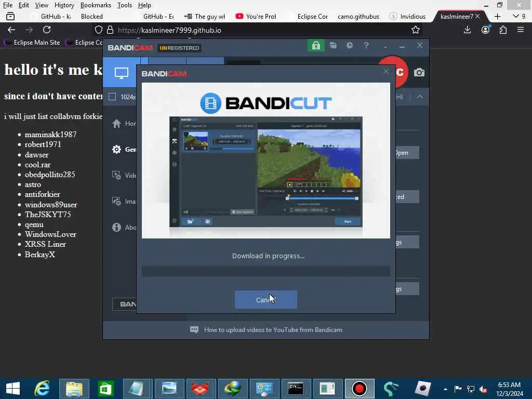Click the tracking protection shield icon
Screen dimensions: 532x399
98,30
